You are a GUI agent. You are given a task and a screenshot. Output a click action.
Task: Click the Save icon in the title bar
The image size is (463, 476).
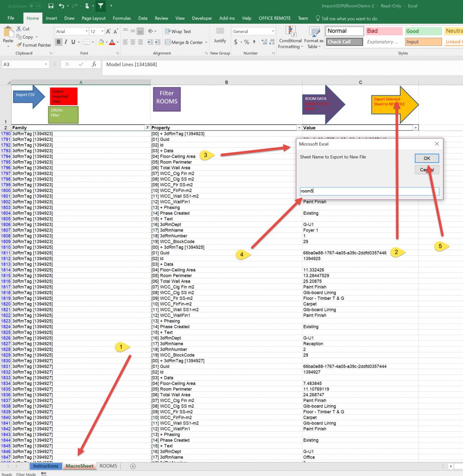point(50,6)
